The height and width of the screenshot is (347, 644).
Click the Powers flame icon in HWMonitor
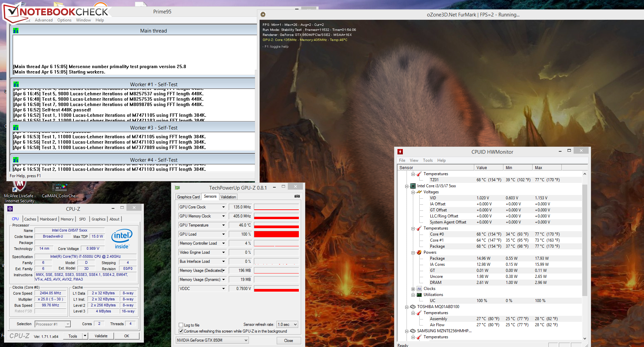coord(419,252)
